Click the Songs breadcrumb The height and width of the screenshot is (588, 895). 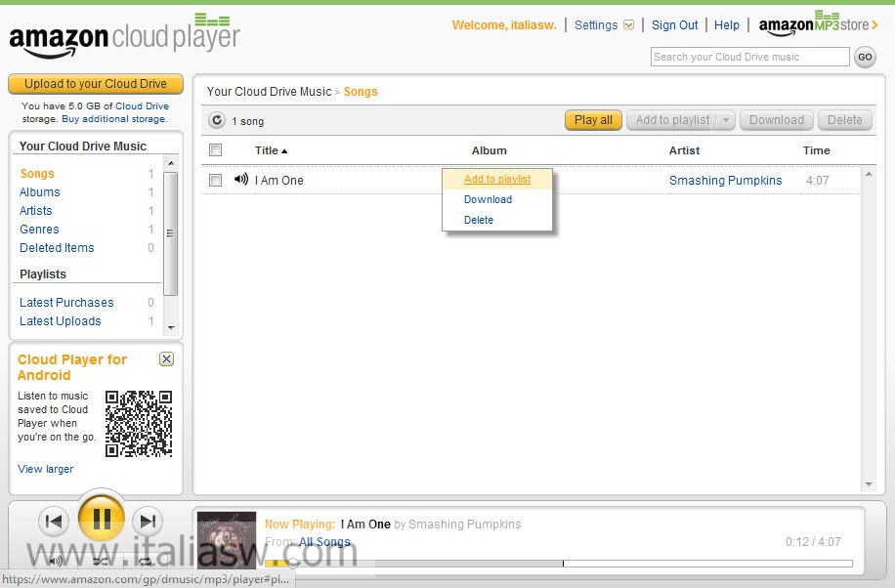(x=361, y=92)
